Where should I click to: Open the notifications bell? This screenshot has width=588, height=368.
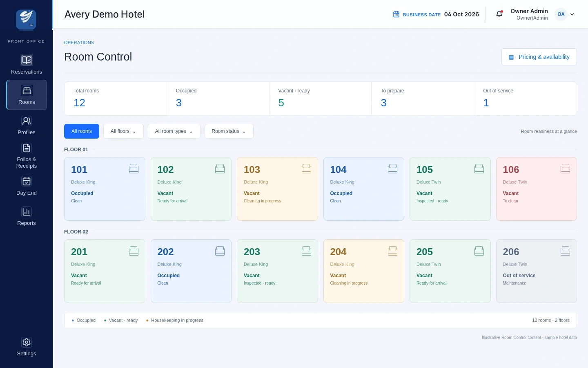pos(499,14)
